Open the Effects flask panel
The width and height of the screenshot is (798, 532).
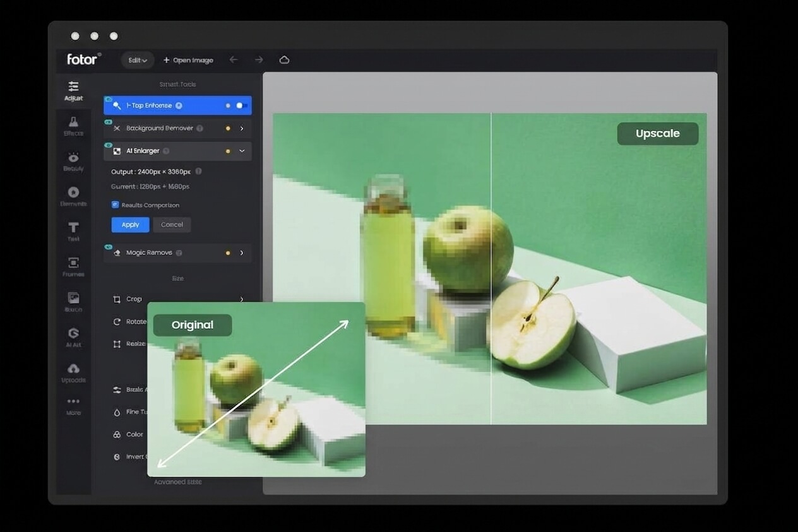[x=73, y=126]
